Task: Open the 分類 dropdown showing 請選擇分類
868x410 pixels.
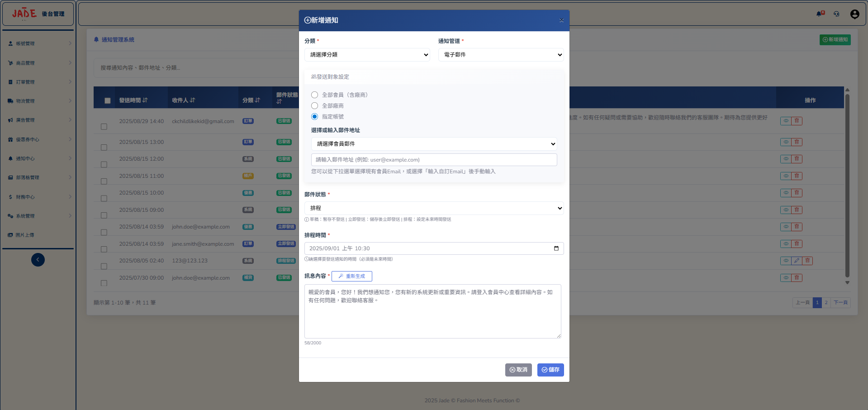Action: click(x=367, y=55)
